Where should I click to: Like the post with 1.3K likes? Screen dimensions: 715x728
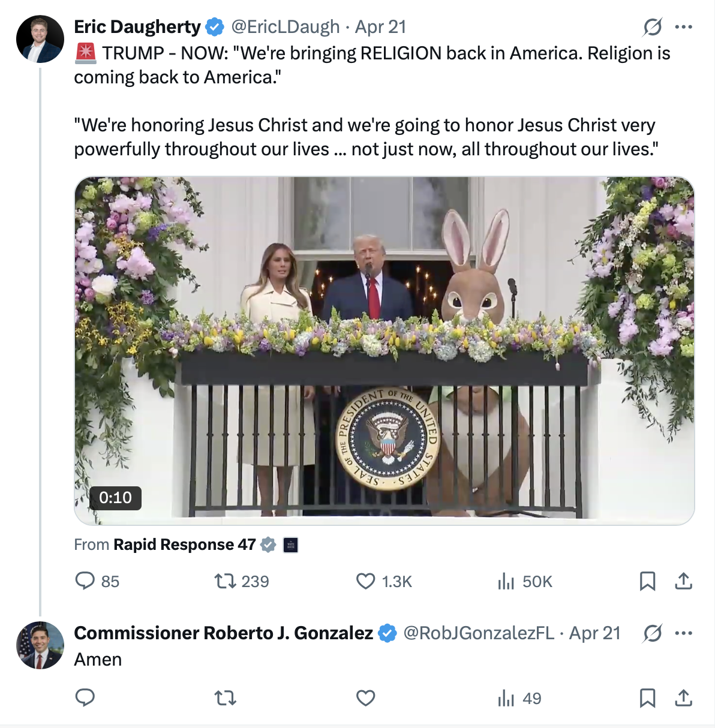[x=384, y=581]
